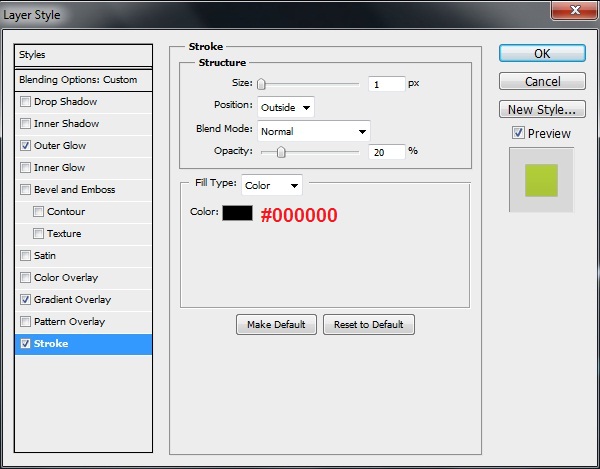The image size is (600, 469).
Task: Open the Fill Type dropdown
Action: 272,185
